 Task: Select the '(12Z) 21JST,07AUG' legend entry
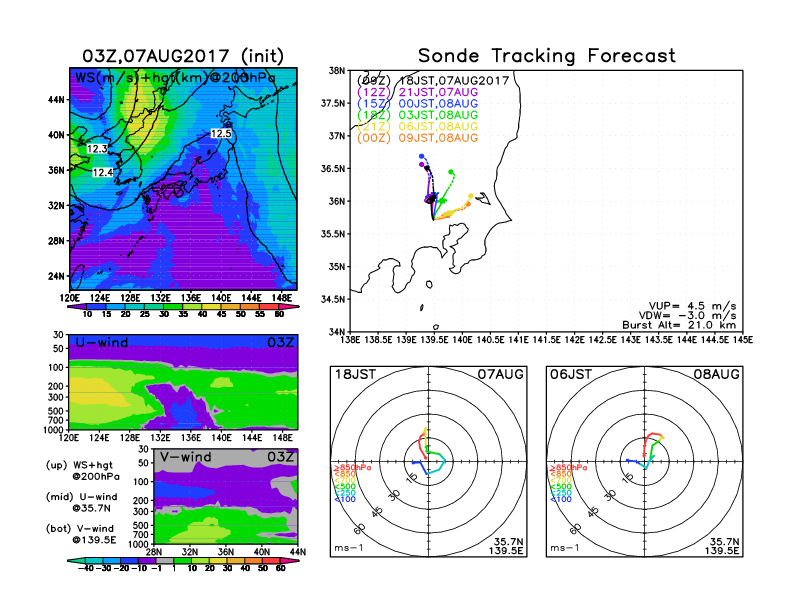[417, 92]
